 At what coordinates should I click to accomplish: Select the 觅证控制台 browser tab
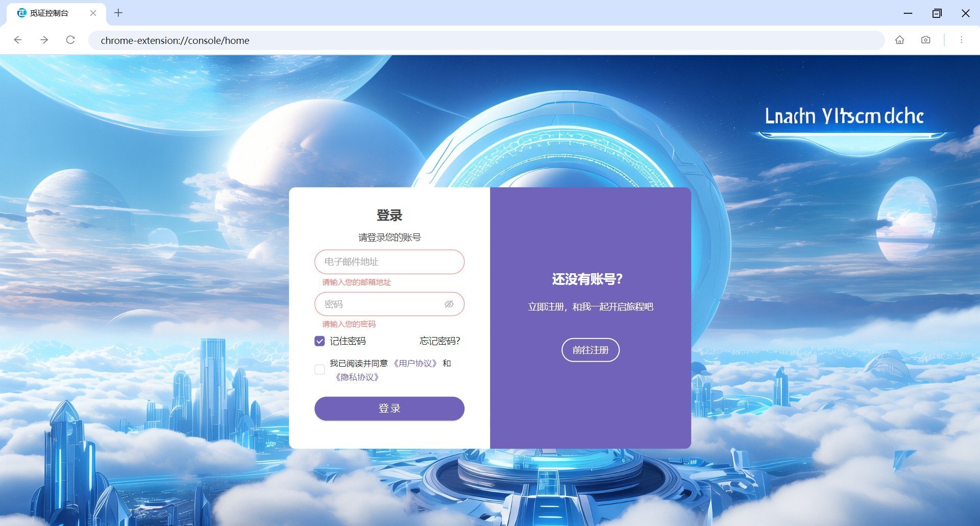50,13
